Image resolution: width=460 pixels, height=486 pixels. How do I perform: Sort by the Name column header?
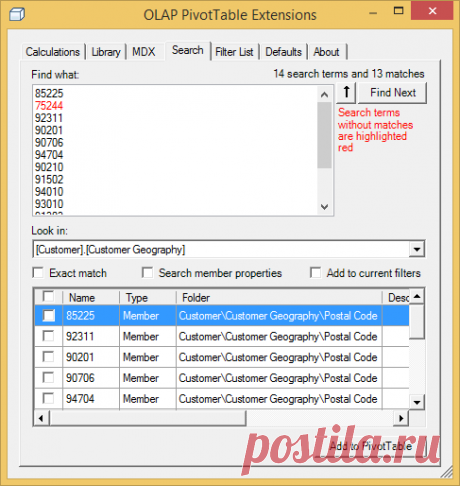point(91,297)
